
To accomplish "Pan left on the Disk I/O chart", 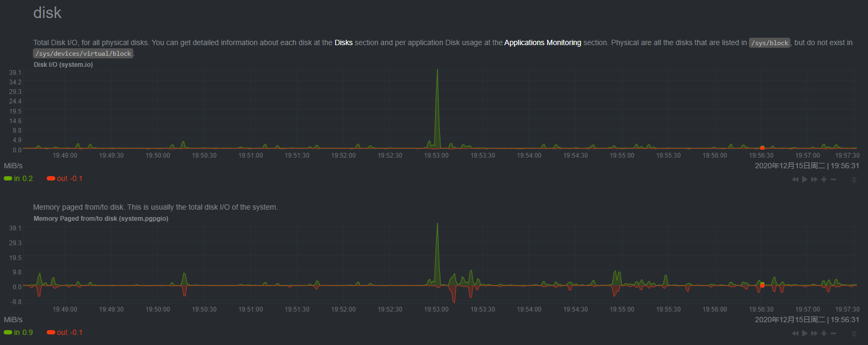I will [x=795, y=179].
